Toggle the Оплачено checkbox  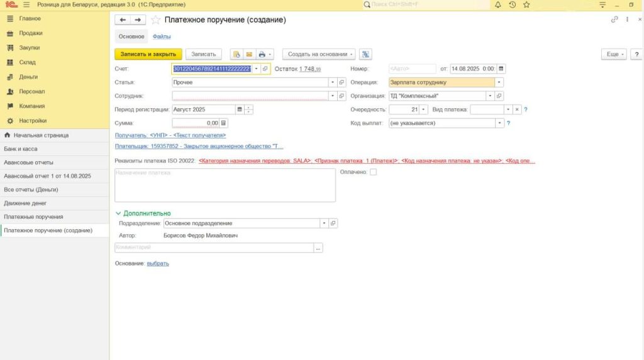coord(373,172)
